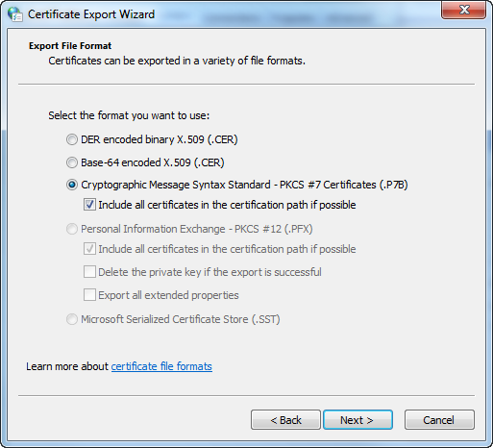493x448 pixels.
Task: Select Microsoft Serialized Certificate Store radio
Action: [x=72, y=319]
